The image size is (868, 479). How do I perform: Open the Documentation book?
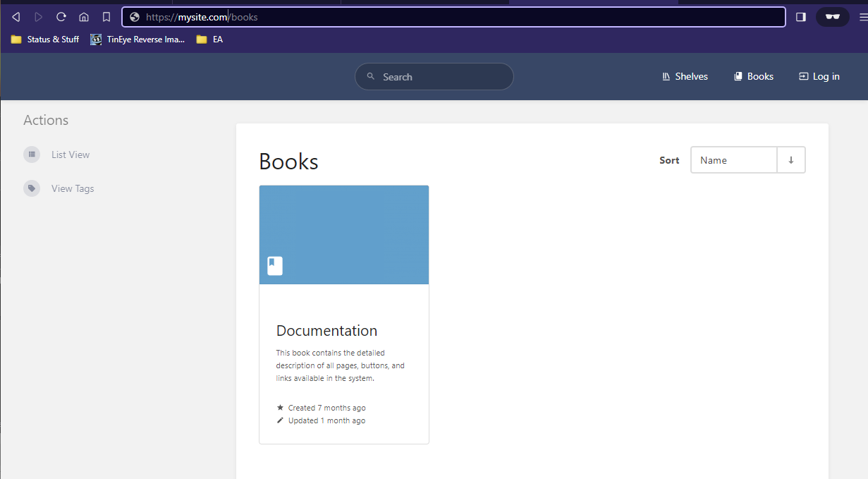pos(326,330)
